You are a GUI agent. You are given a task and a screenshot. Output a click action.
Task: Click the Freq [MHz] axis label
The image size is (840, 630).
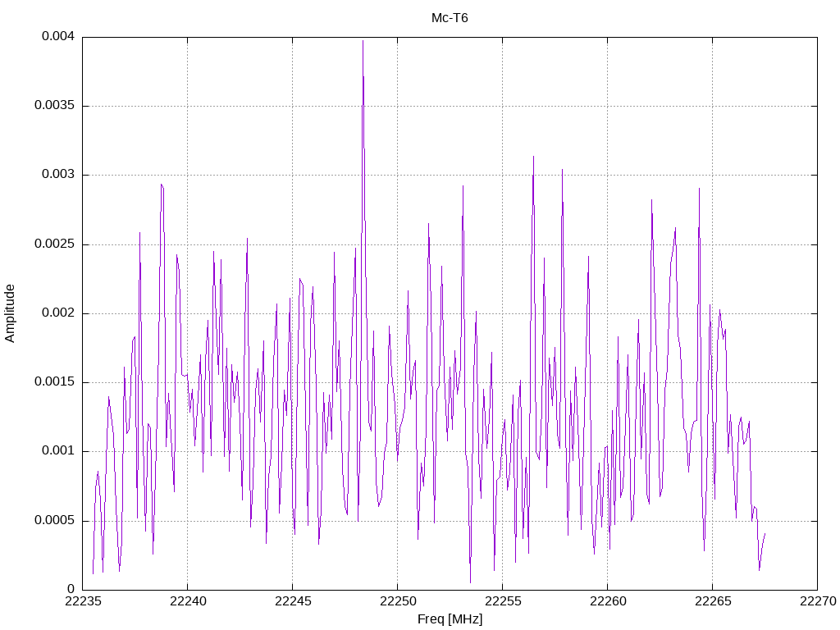(x=450, y=619)
